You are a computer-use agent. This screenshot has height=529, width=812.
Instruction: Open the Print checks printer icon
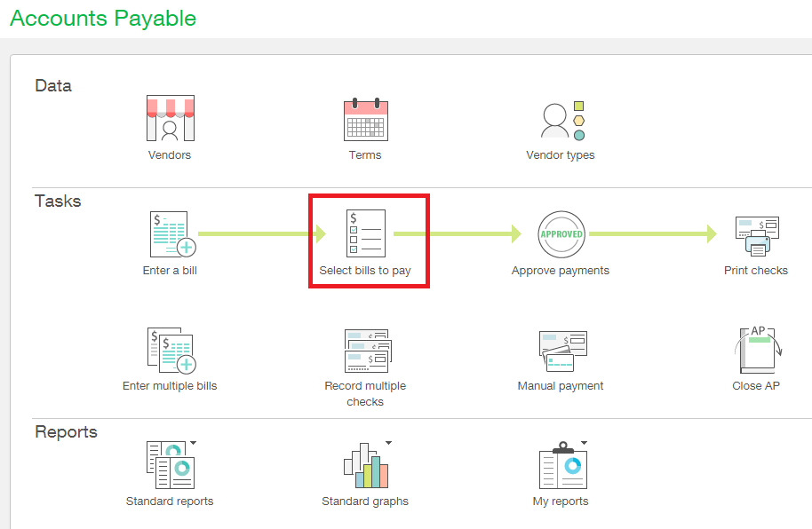click(756, 235)
